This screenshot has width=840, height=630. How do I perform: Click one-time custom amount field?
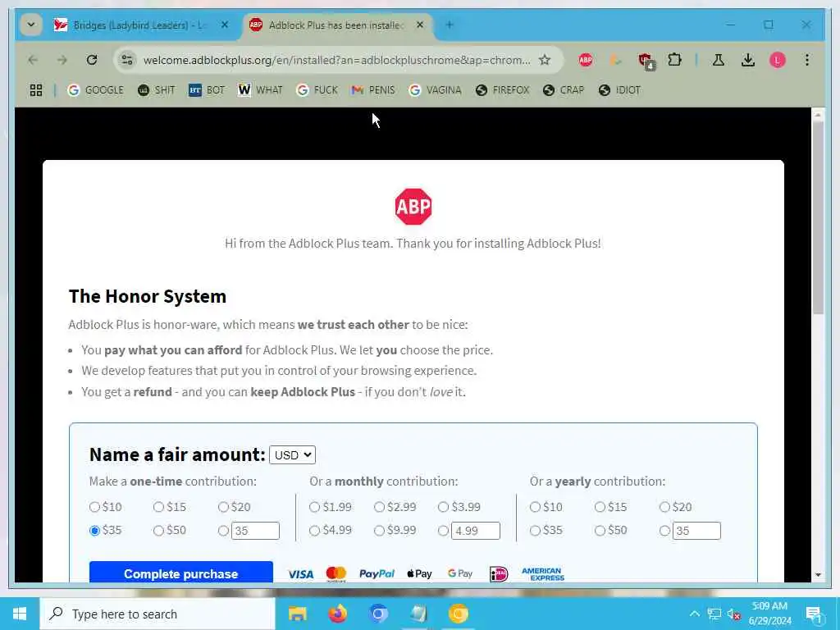tap(256, 531)
